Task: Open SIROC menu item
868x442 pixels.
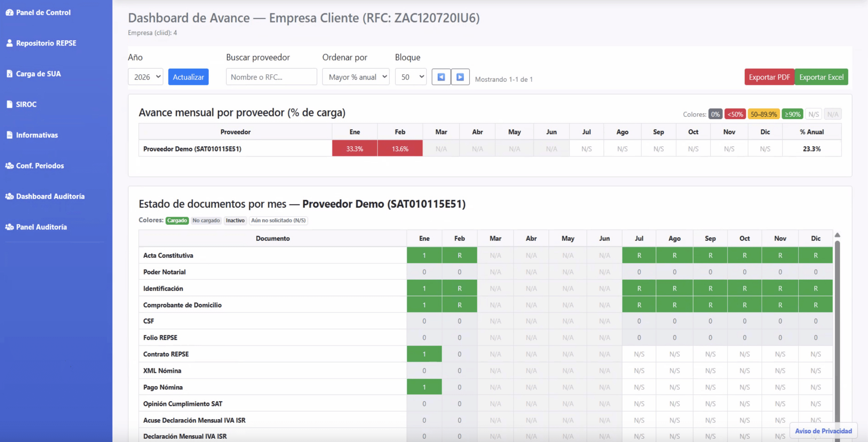Action: [x=26, y=105]
